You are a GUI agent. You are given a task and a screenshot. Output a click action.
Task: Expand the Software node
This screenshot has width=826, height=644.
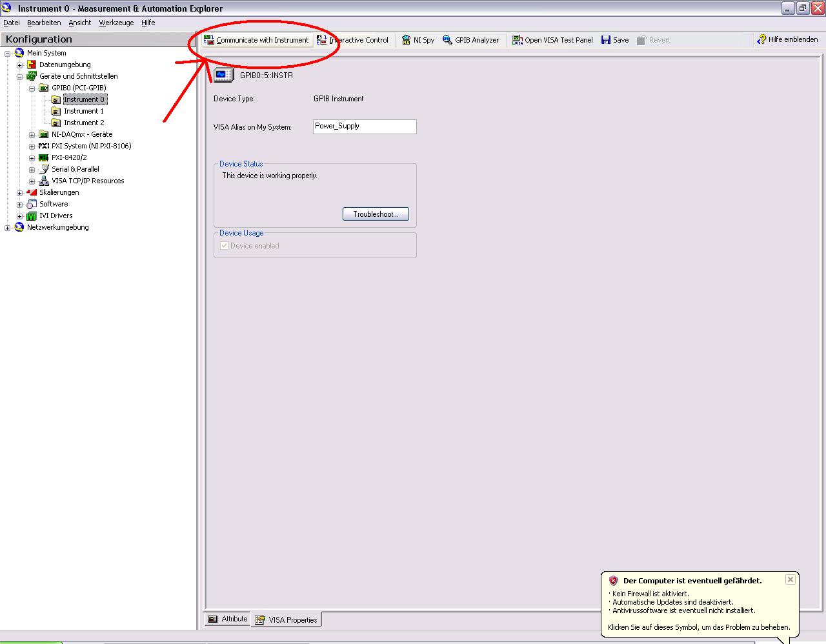(20, 205)
